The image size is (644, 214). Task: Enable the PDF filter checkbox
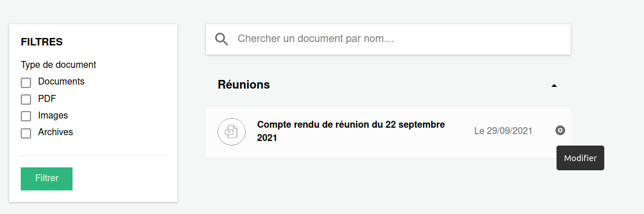pyautogui.click(x=26, y=100)
